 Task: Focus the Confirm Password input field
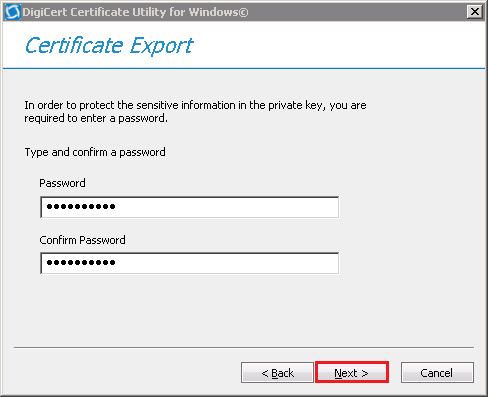189,263
